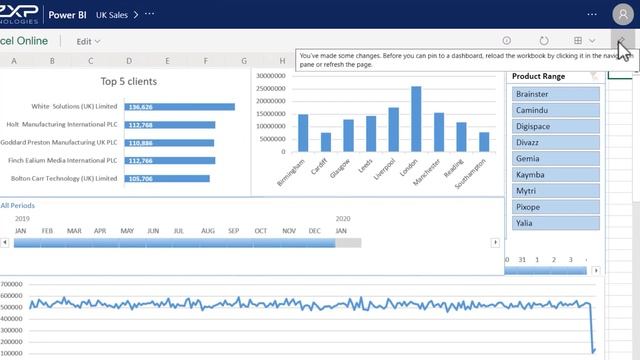
Task: Click the refresh workbook icon
Action: pyautogui.click(x=544, y=40)
